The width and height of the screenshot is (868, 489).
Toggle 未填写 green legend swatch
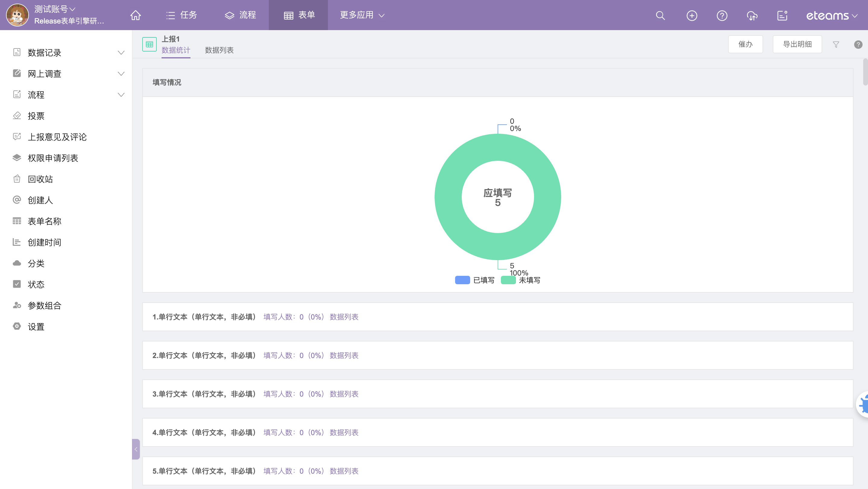[x=508, y=280]
